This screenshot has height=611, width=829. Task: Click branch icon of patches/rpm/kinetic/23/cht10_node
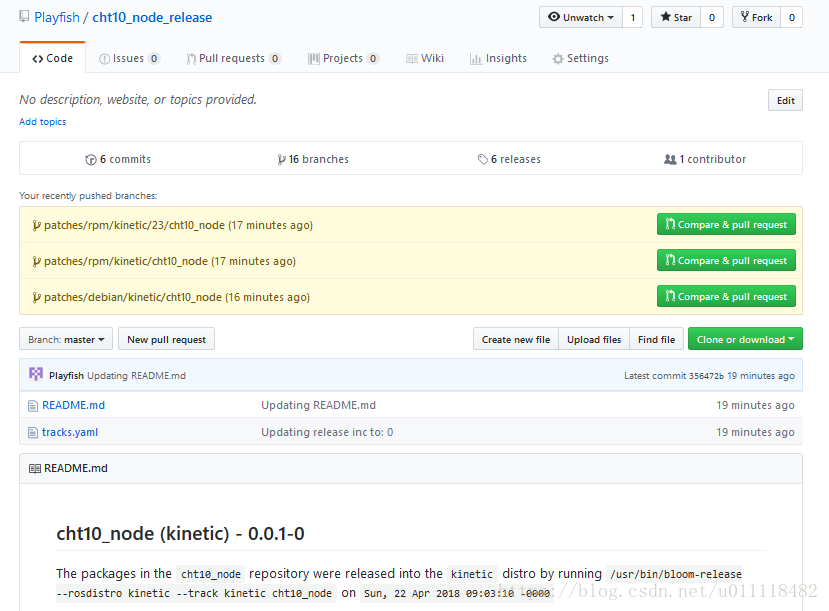(x=36, y=226)
